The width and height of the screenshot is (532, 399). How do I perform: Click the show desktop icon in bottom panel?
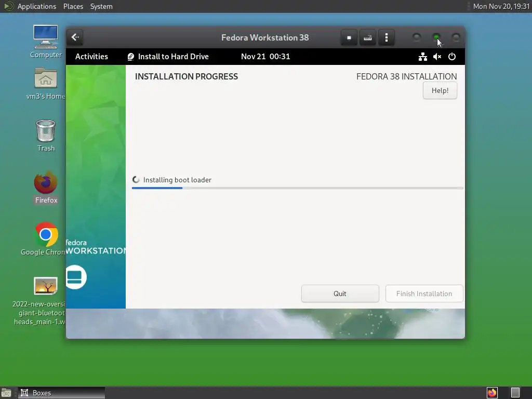coord(6,393)
